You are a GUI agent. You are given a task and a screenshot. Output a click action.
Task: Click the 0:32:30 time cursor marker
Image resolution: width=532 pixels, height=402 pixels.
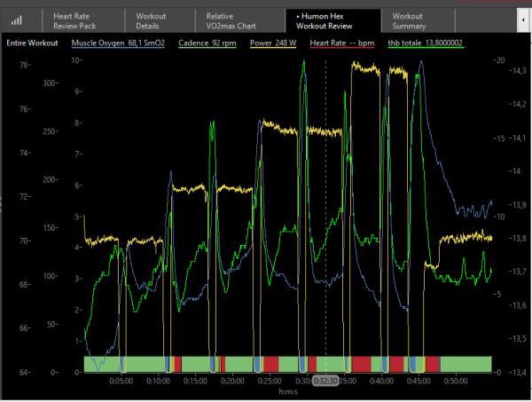click(x=325, y=382)
